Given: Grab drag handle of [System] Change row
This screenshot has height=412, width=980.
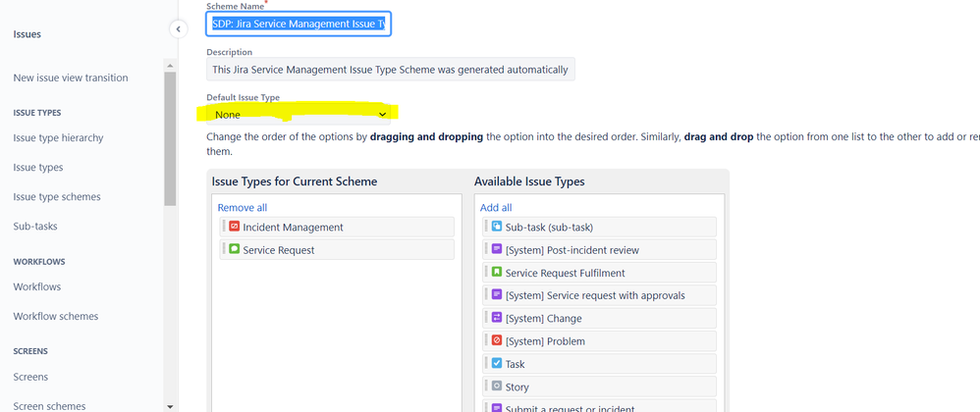Looking at the screenshot, I should [487, 318].
